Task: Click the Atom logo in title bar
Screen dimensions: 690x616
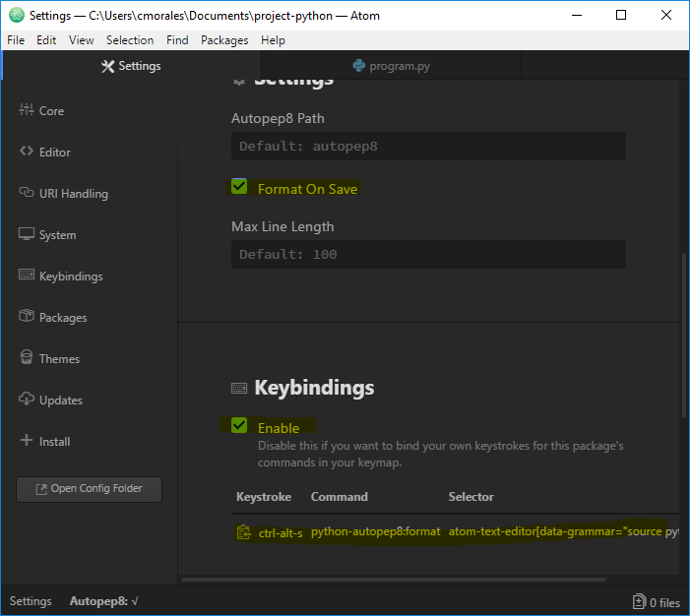Action: (17, 16)
